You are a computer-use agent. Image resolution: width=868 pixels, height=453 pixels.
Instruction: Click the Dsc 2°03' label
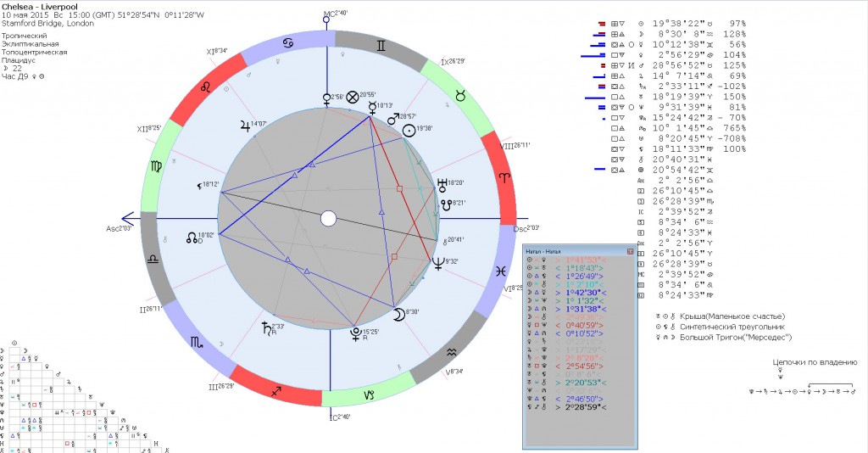(x=526, y=228)
